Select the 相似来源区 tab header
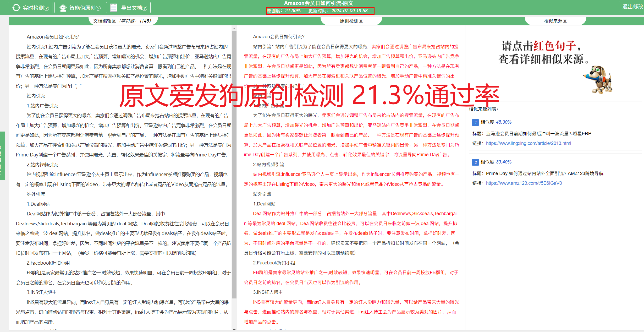644x332 pixels. (x=555, y=21)
